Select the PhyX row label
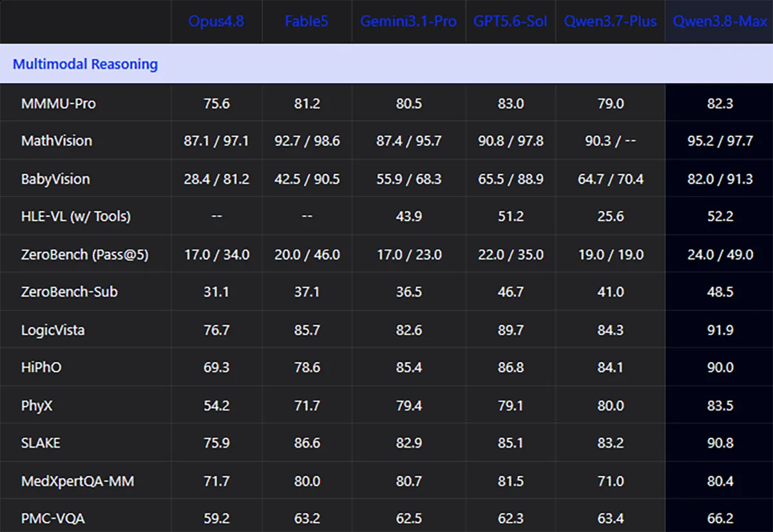Image resolution: width=773 pixels, height=532 pixels. click(38, 405)
